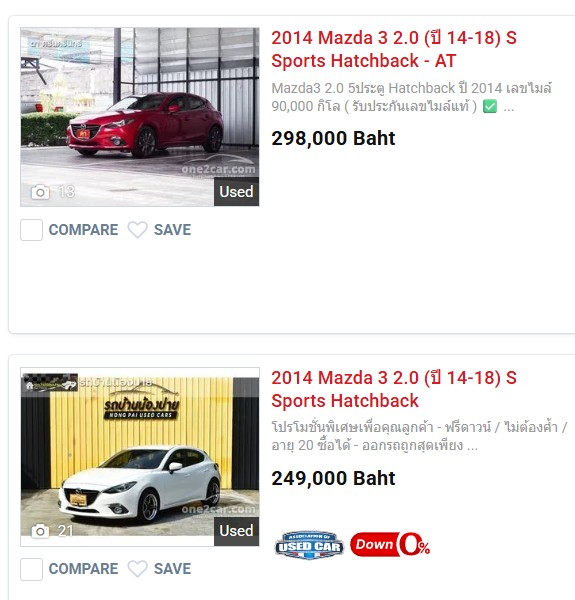The height and width of the screenshot is (600, 575).
Task: Click heart icon to save white Mazda listing
Action: pyautogui.click(x=137, y=569)
